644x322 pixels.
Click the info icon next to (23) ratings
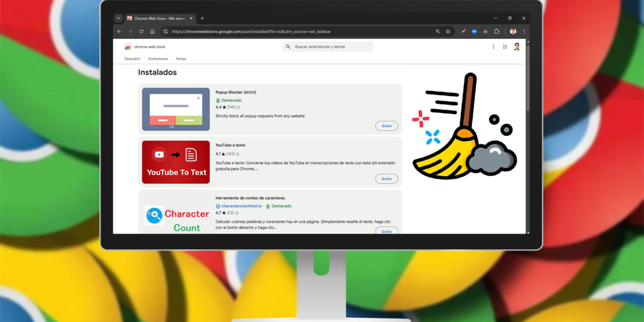pyautogui.click(x=236, y=213)
